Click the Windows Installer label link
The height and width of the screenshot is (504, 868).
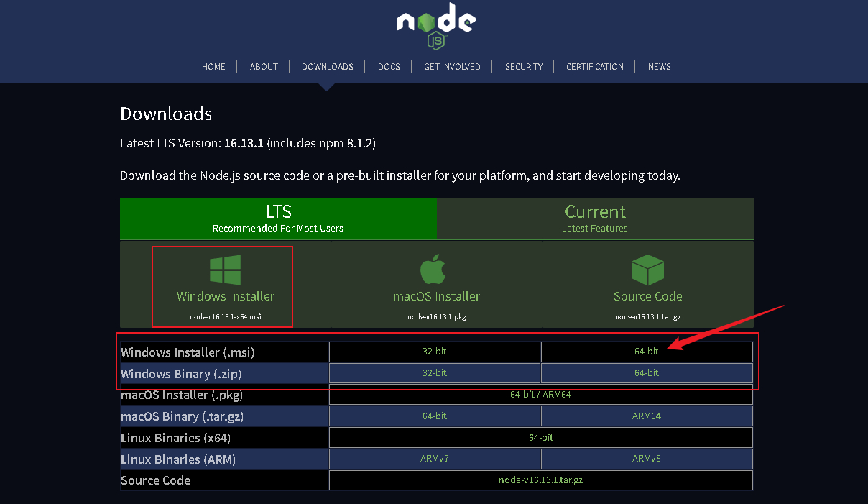226,296
